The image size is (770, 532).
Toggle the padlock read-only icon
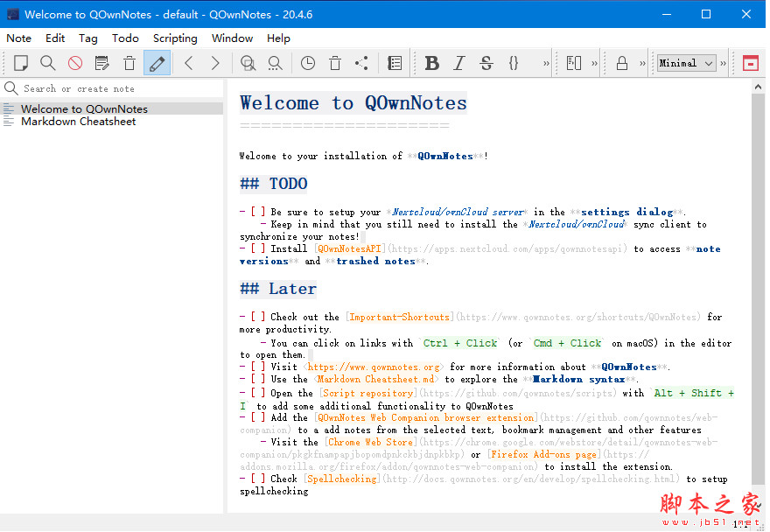622,63
